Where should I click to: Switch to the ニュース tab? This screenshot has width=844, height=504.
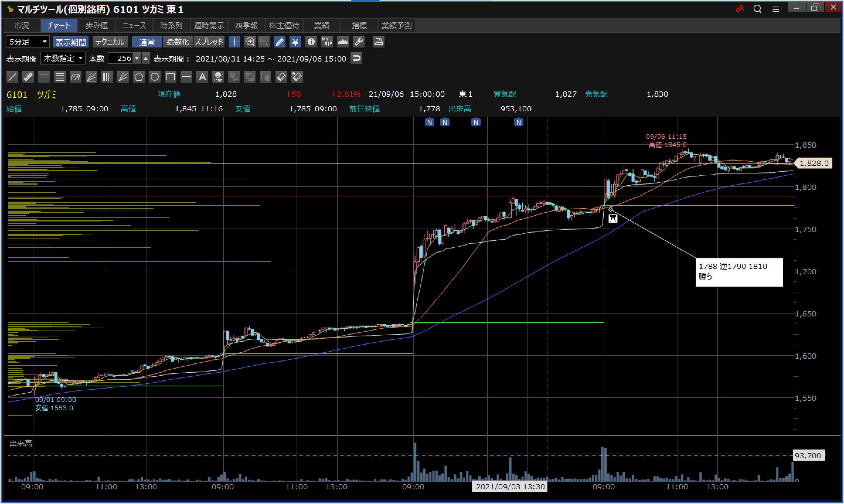[134, 25]
